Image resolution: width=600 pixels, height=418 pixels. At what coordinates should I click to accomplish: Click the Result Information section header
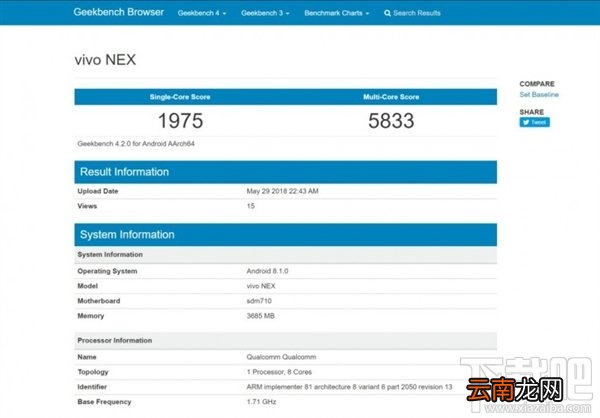point(285,172)
